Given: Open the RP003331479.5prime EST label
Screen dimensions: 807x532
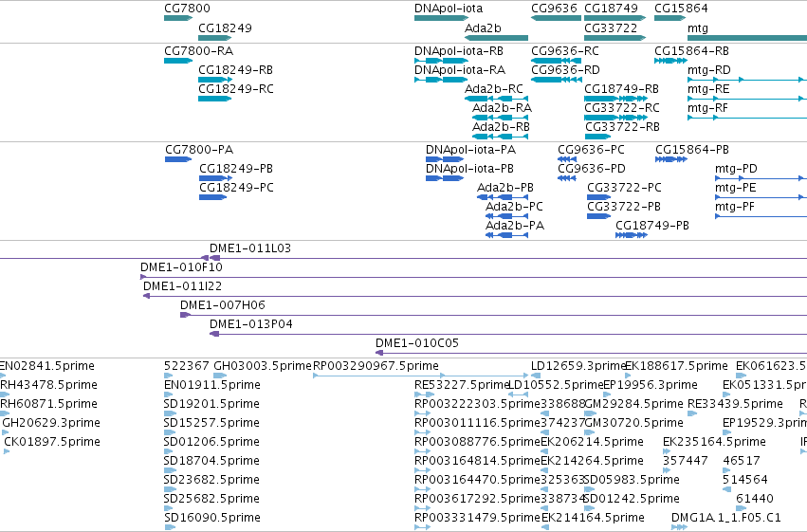Looking at the screenshot, I should (477, 518).
